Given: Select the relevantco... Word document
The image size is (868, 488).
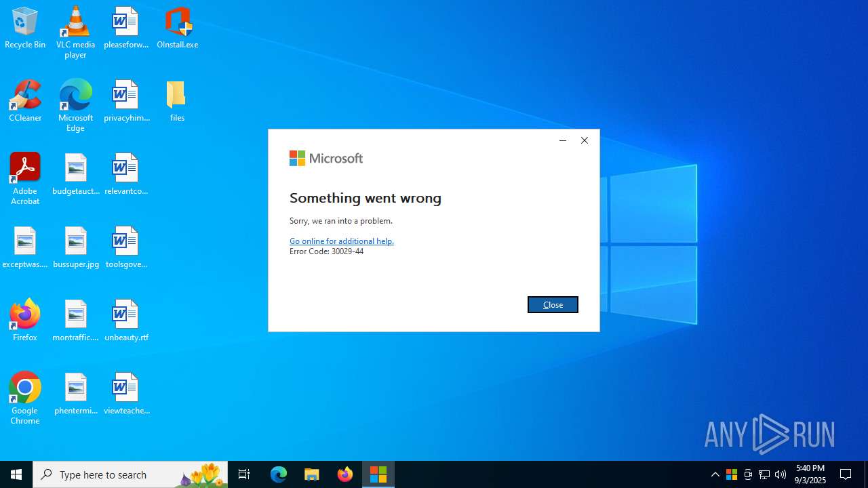Looking at the screenshot, I should [x=126, y=174].
